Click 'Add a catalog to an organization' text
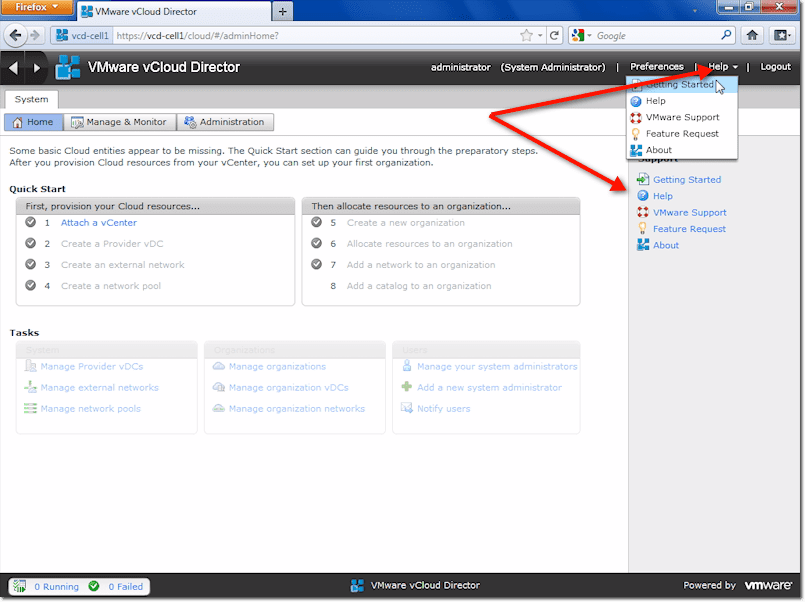The width and height of the screenshot is (805, 602). pos(419,286)
